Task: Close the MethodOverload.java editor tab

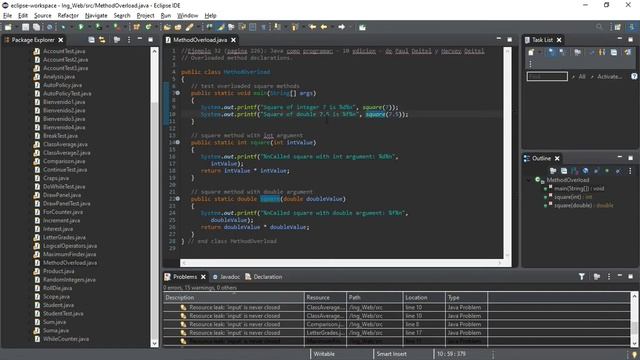Action: tap(233, 40)
